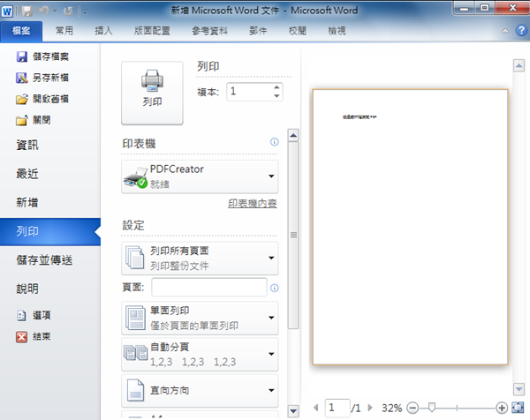Click the 32% zoom level text
530x420 pixels.
pyautogui.click(x=391, y=409)
